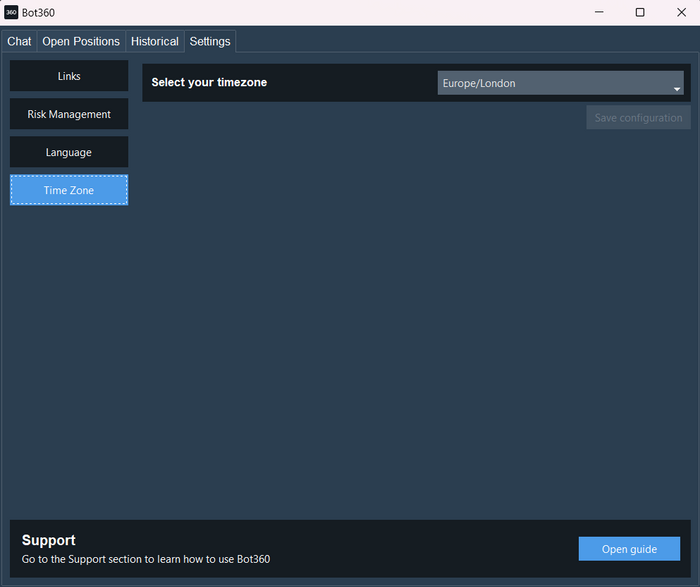The width and height of the screenshot is (700, 587).
Task: Maximize the Bot360 window
Action: pos(640,12)
